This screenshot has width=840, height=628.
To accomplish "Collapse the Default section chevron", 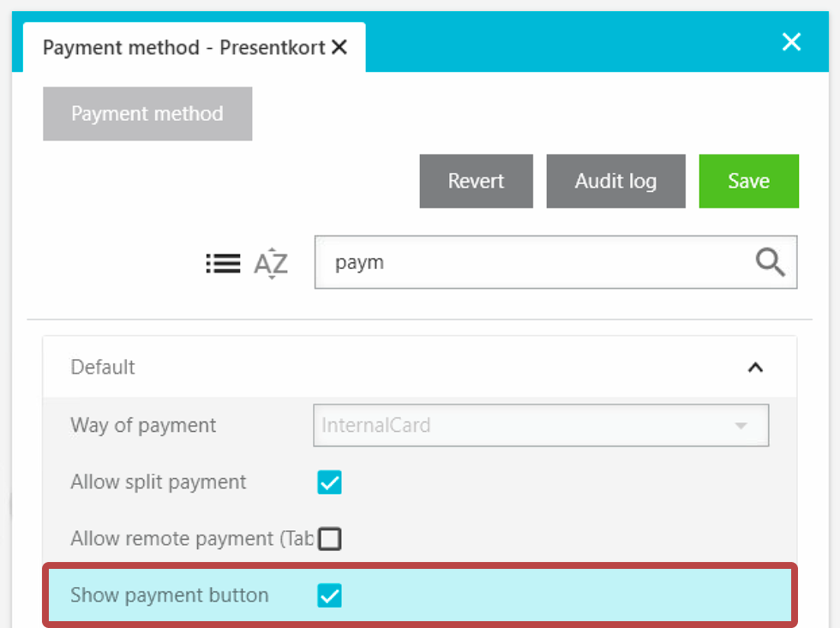I will pos(754,368).
